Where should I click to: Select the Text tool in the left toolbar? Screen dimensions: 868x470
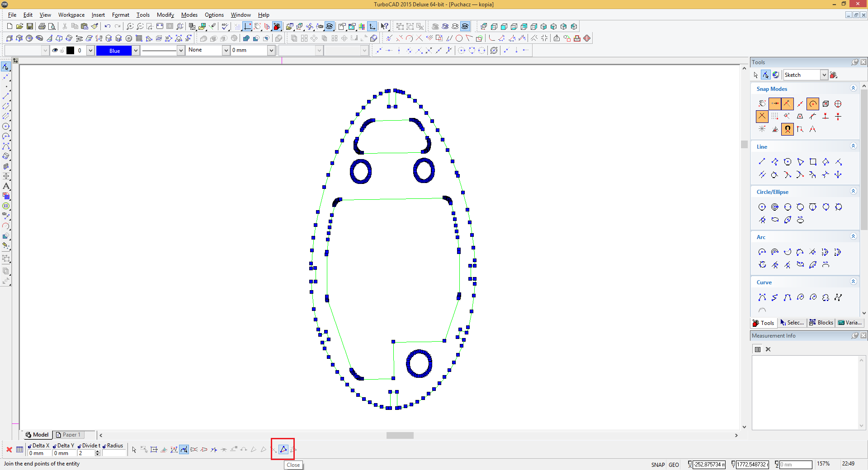coord(6,186)
